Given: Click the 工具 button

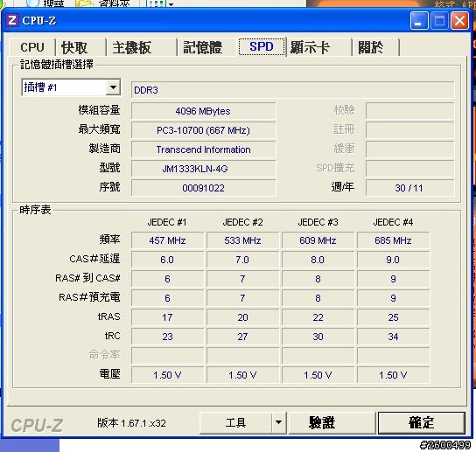Looking at the screenshot, I should 236,422.
